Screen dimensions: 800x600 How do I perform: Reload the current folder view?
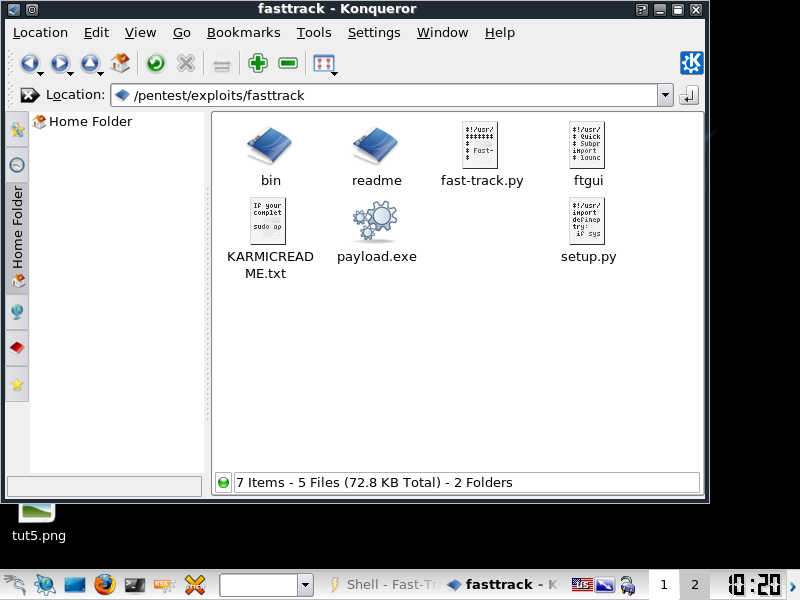[156, 63]
